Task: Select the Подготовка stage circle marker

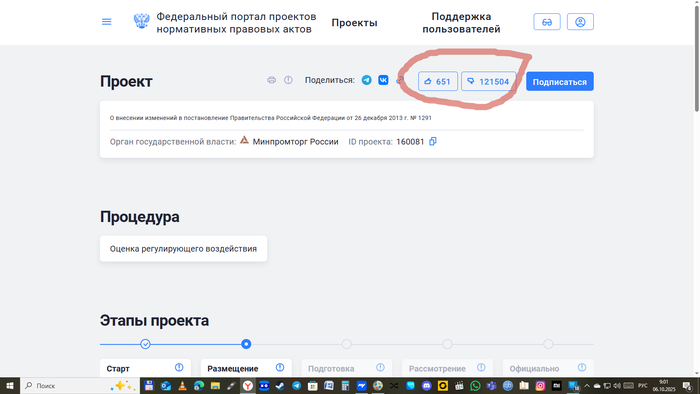Action: (x=346, y=344)
